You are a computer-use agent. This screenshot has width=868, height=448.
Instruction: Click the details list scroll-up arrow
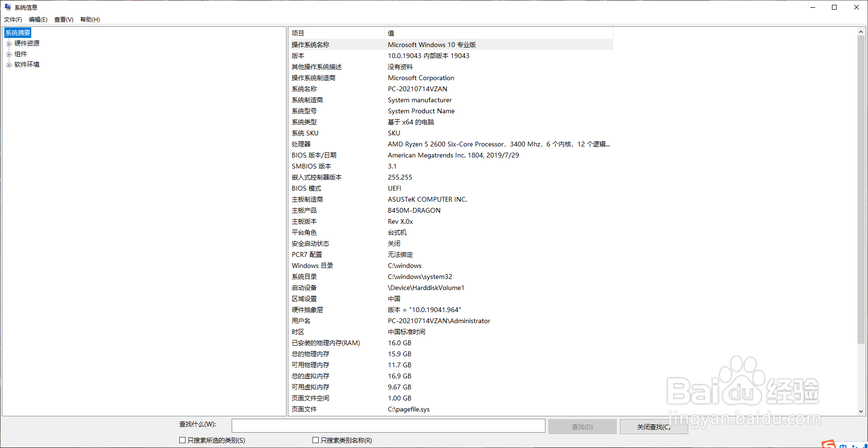pyautogui.click(x=861, y=32)
